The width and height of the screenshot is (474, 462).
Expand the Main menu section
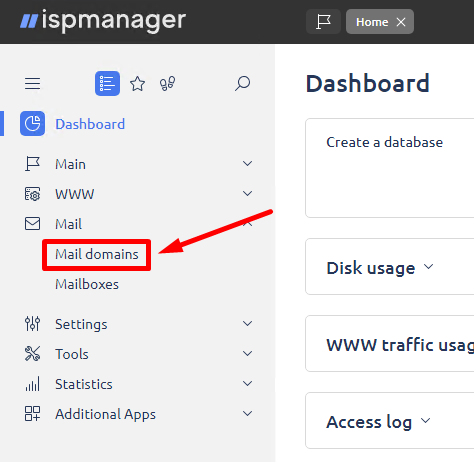click(247, 164)
